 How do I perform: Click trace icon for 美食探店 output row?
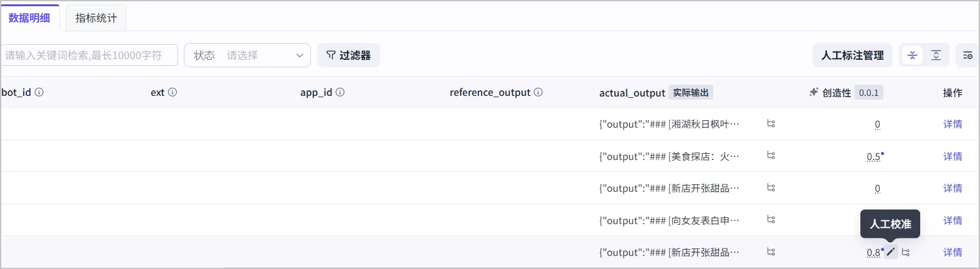click(x=771, y=156)
